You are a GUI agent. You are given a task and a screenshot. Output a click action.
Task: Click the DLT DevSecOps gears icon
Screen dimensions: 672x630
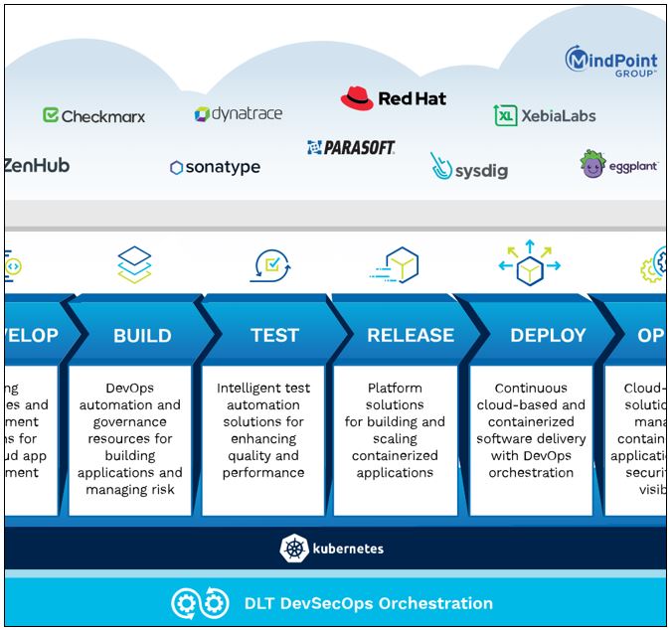click(x=200, y=603)
